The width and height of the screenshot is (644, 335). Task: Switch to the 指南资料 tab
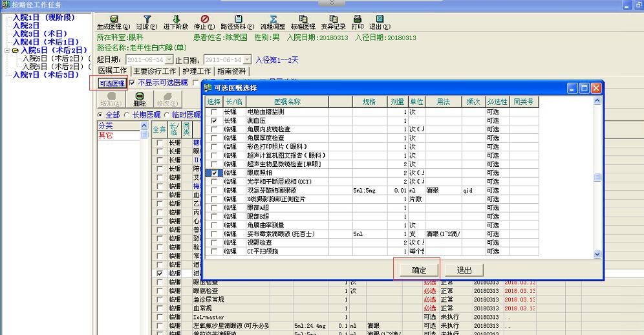[x=231, y=71]
